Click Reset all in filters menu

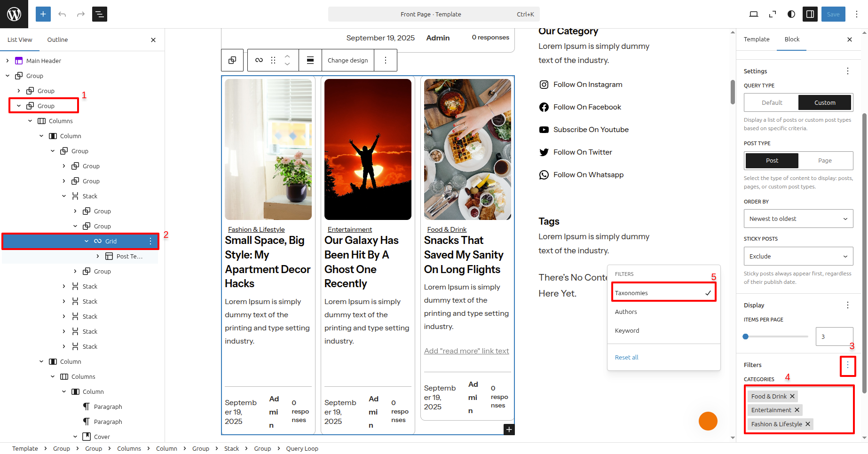(626, 357)
